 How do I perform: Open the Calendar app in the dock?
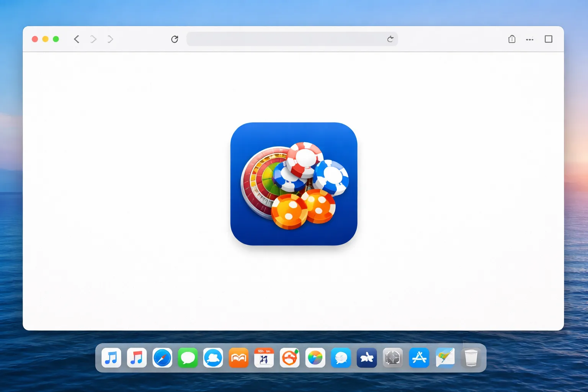pyautogui.click(x=264, y=358)
